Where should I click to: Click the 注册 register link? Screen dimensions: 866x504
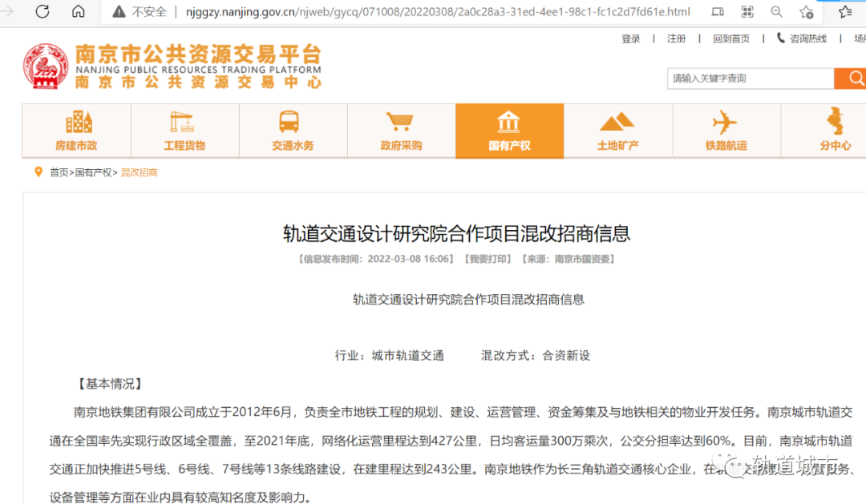677,38
